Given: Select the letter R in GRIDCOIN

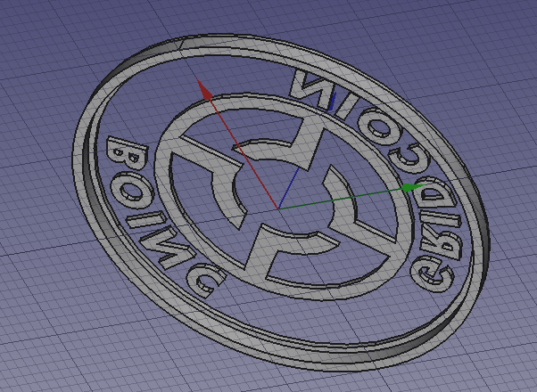Looking at the screenshot, I should tap(442, 240).
